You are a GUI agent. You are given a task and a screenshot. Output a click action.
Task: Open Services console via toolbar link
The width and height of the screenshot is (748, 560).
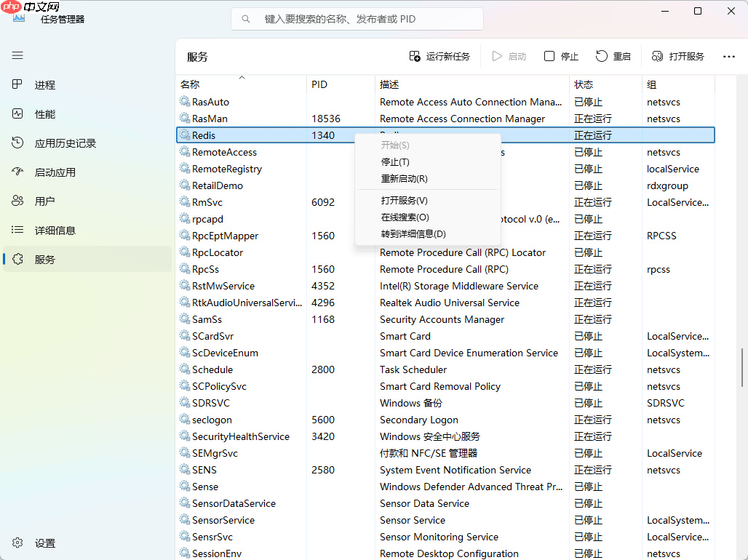click(x=677, y=55)
